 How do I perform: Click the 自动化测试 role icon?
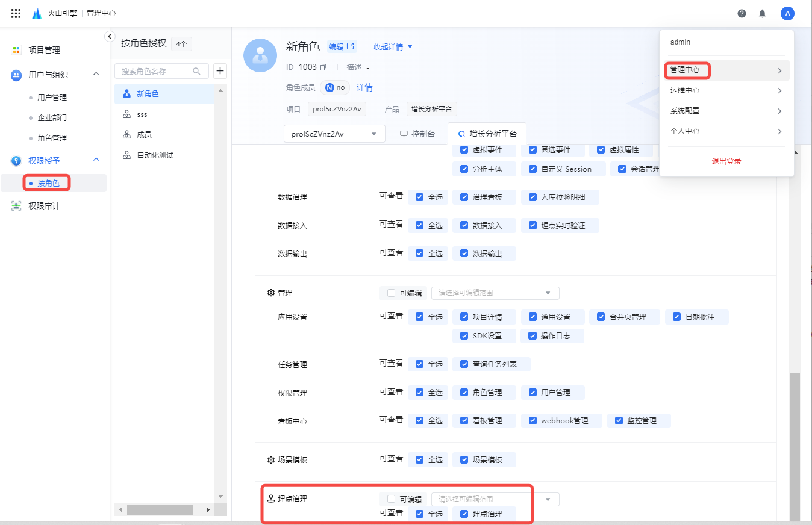click(x=126, y=155)
